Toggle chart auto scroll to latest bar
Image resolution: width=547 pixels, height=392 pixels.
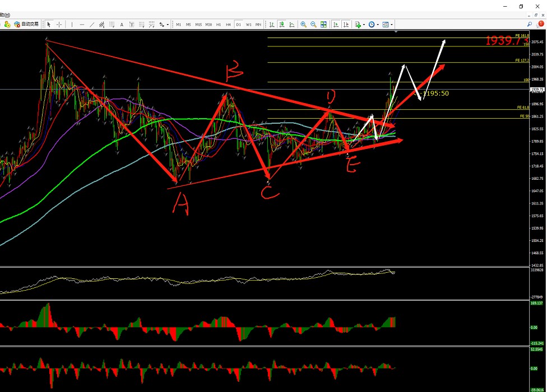[x=336, y=25]
